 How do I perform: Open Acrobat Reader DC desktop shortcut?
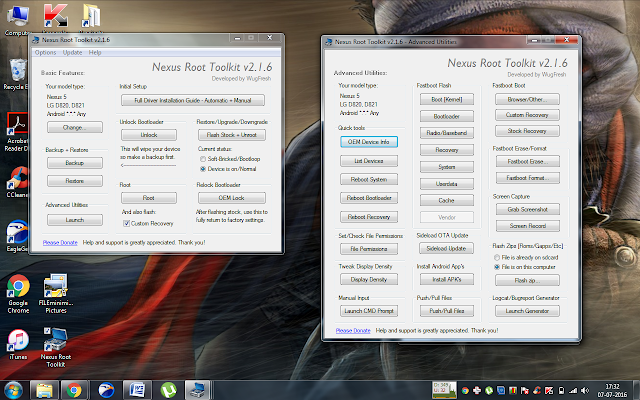tap(17, 131)
